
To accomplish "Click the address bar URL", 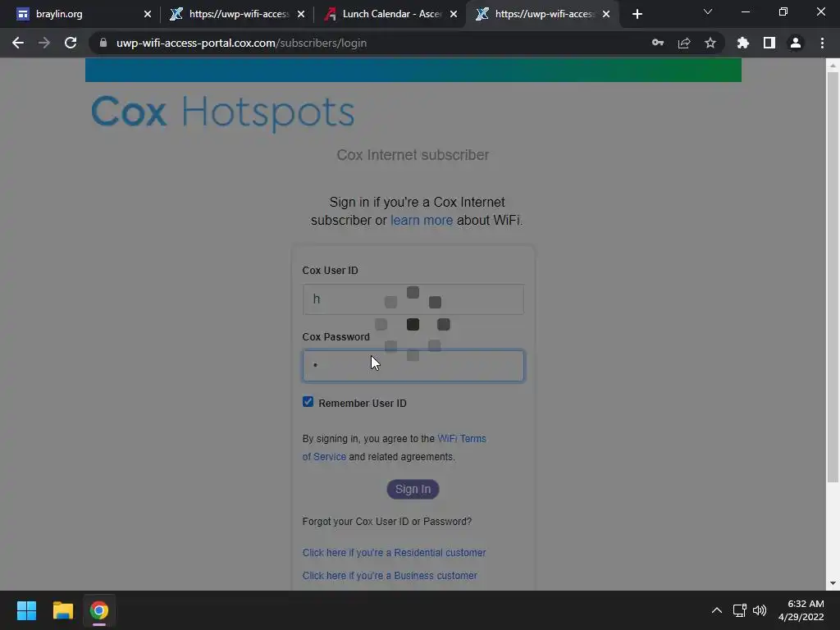I will 242,43.
